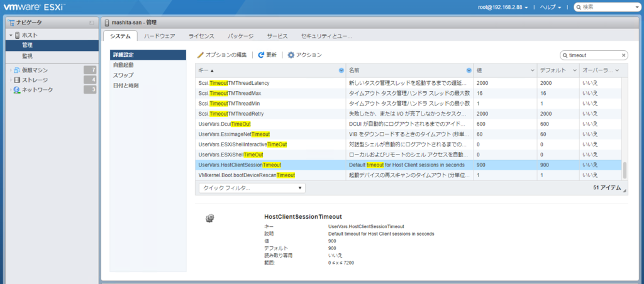Click into the top 検索 input field

607,8
